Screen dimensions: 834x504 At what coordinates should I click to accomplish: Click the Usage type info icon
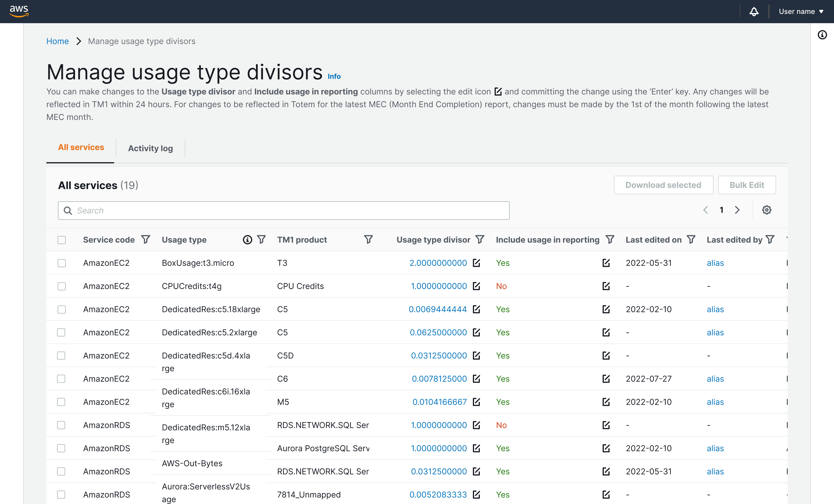click(x=247, y=240)
